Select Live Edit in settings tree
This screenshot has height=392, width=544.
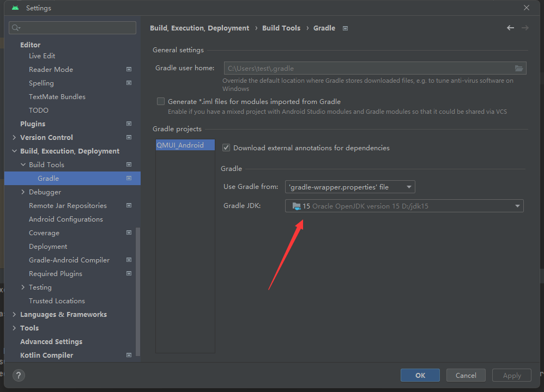pos(42,56)
